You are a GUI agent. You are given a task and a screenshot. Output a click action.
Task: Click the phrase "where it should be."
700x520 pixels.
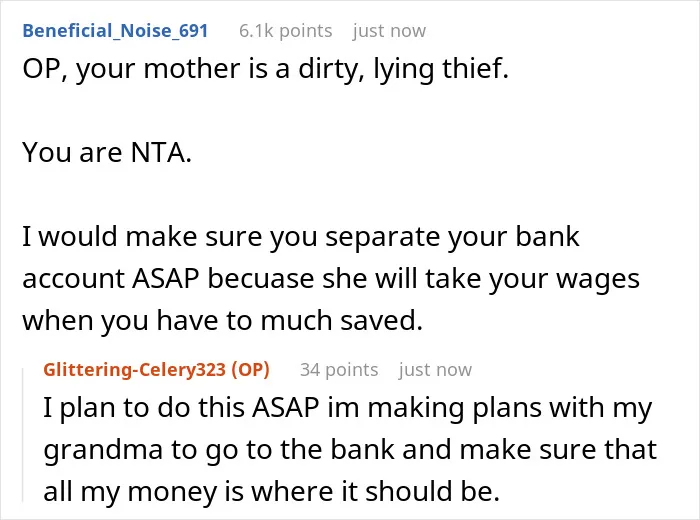(x=375, y=491)
